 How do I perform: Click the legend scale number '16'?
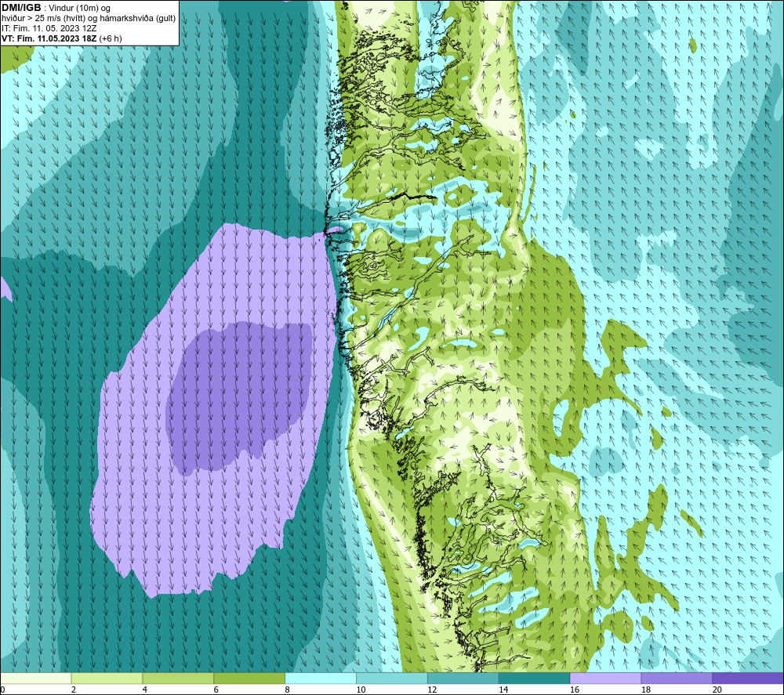[x=575, y=690]
